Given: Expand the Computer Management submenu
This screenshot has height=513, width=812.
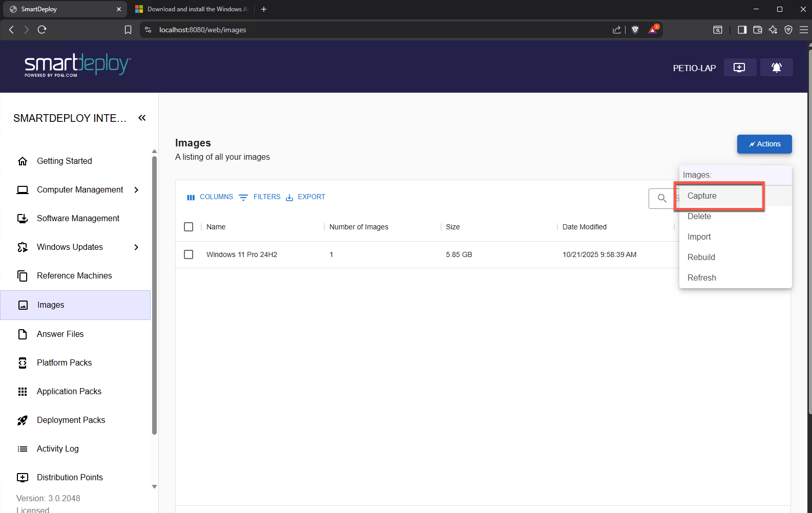Looking at the screenshot, I should tap(136, 190).
